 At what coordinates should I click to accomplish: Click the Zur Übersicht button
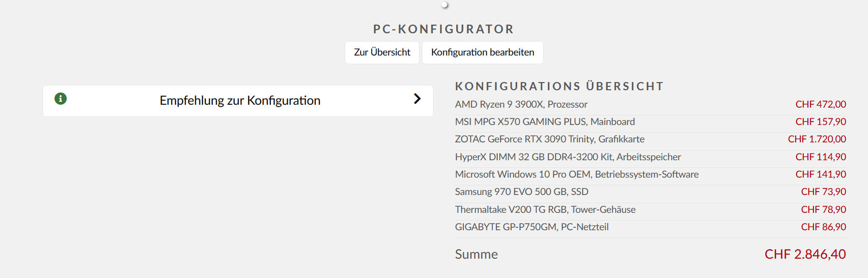tap(382, 52)
